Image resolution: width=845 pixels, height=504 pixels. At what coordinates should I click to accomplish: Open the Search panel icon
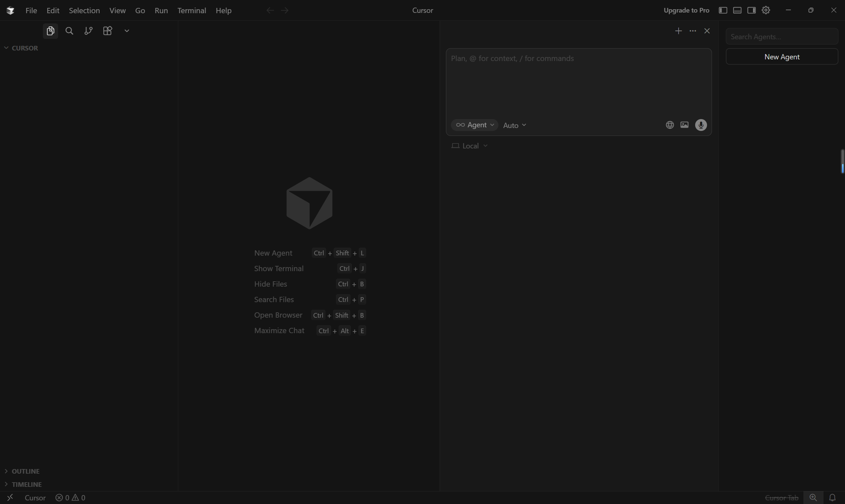69,31
